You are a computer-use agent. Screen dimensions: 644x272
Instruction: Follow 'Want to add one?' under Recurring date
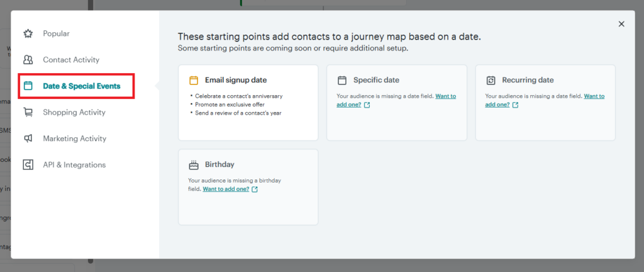545,101
